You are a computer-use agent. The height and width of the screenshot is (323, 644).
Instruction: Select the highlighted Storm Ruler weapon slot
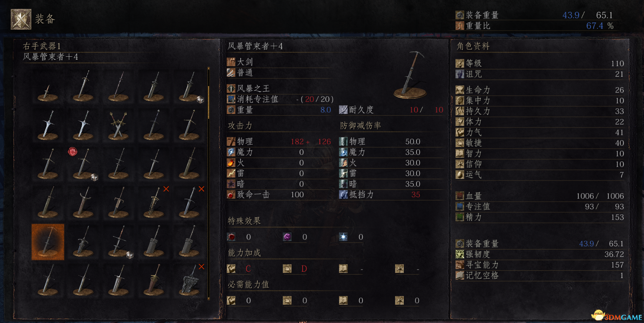48,242
